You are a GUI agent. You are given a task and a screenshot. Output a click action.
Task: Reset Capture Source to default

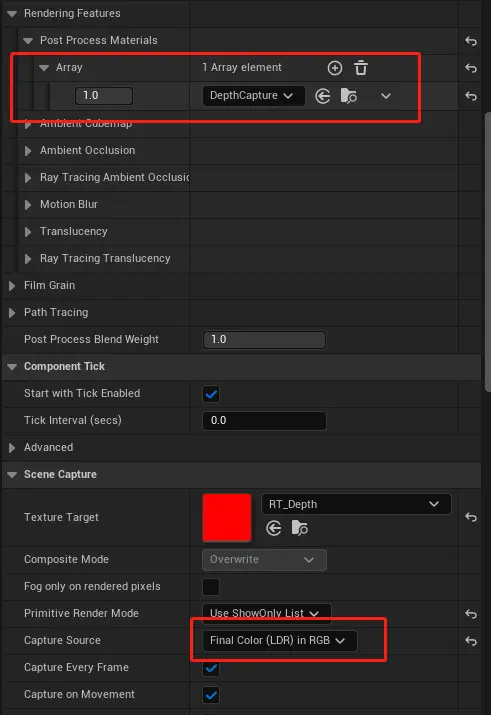click(471, 641)
